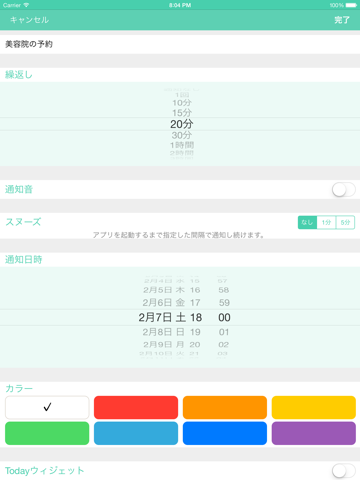Pick 2月8日 日 in date picker
This screenshot has width=360, height=480.
pos(164,332)
